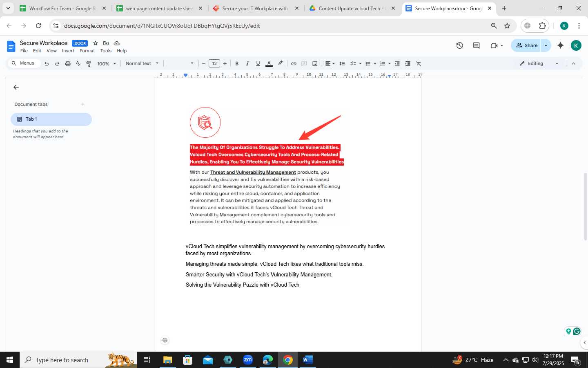Open the Threat and Vulnerability Management link
This screenshot has width=588, height=368.
click(253, 172)
